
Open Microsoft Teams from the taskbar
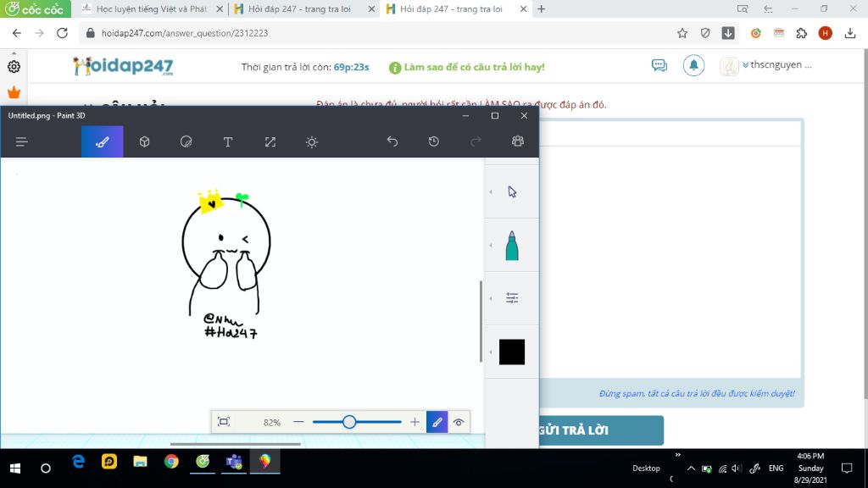(234, 462)
